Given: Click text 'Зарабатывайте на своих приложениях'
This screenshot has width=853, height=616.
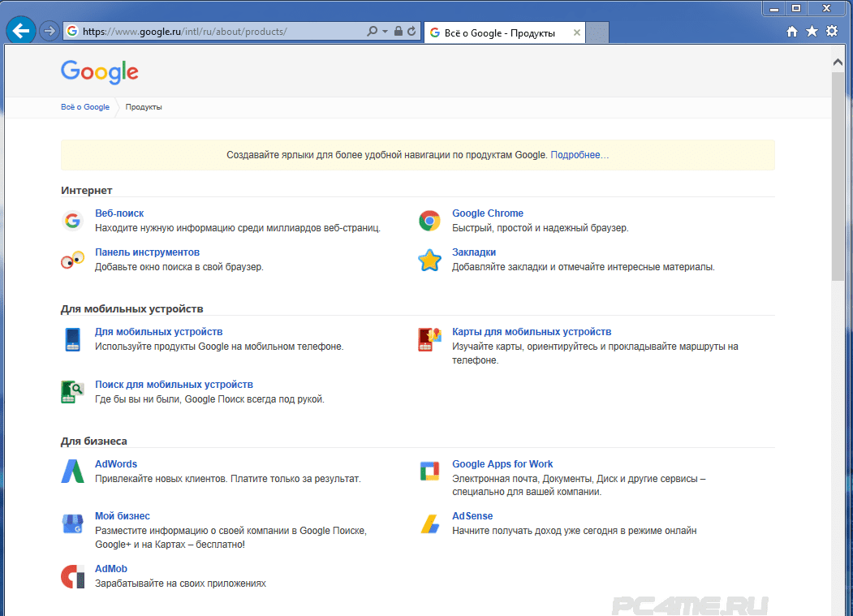Looking at the screenshot, I should pyautogui.click(x=181, y=584).
